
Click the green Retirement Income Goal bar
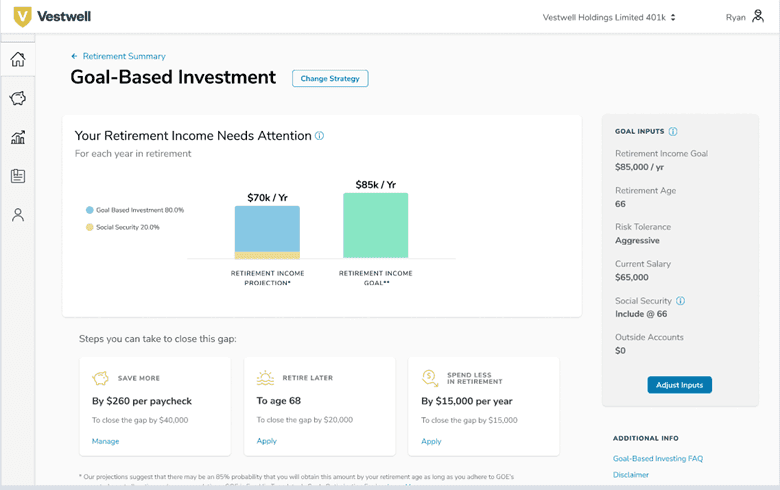click(x=375, y=226)
